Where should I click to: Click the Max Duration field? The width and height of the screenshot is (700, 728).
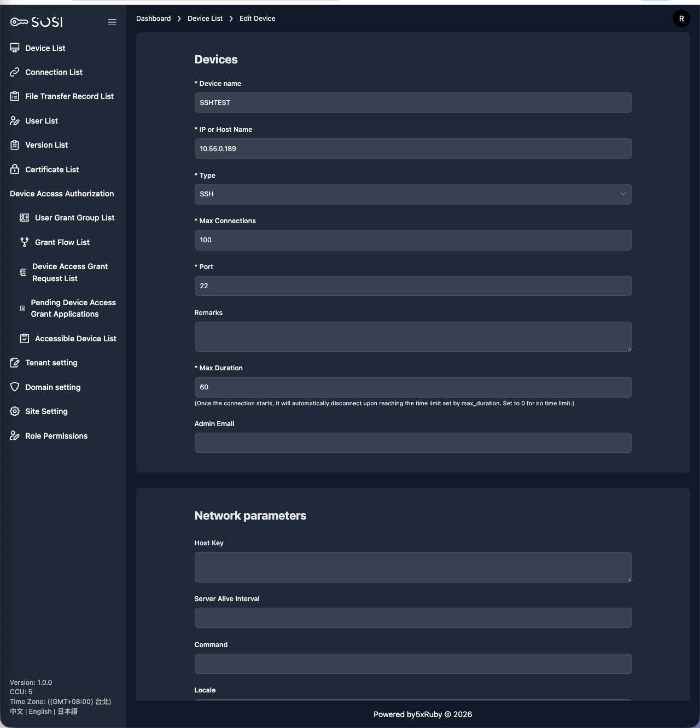413,387
